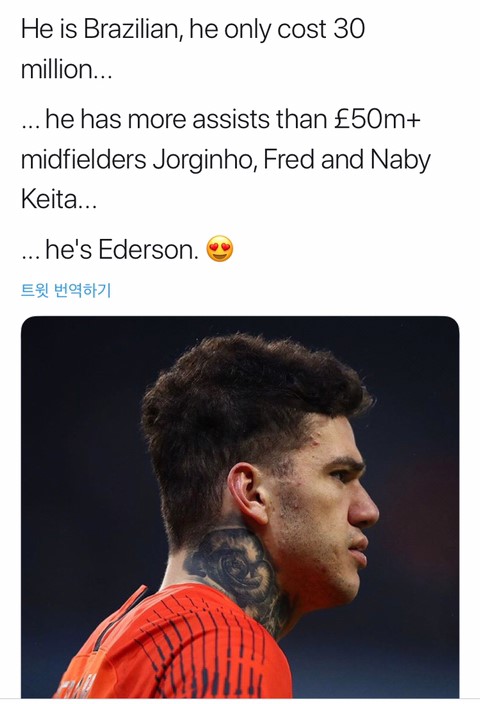Viewport: 480px width, 704px height.
Task: Click the player's ear in the photo
Action: pyautogui.click(x=247, y=493)
